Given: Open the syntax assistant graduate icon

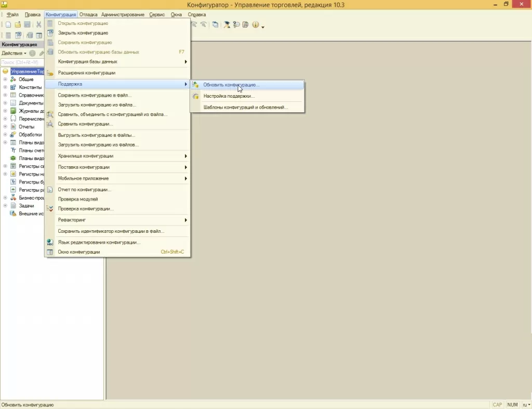Looking at the screenshot, I should coord(227,24).
